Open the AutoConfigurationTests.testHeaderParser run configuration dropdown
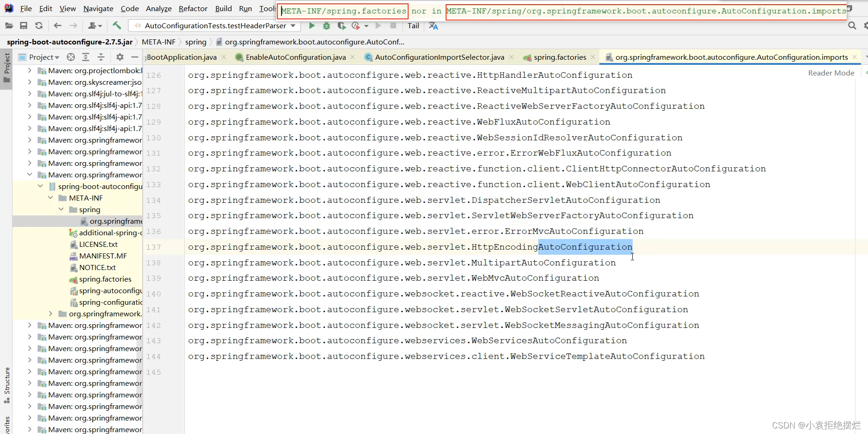Image resolution: width=868 pixels, height=434 pixels. 215,26
